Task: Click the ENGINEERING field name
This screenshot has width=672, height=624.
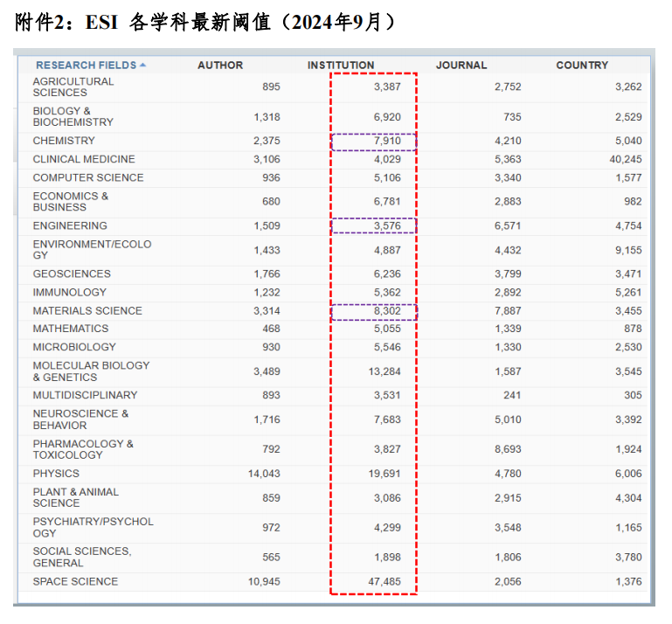Action: click(x=70, y=225)
